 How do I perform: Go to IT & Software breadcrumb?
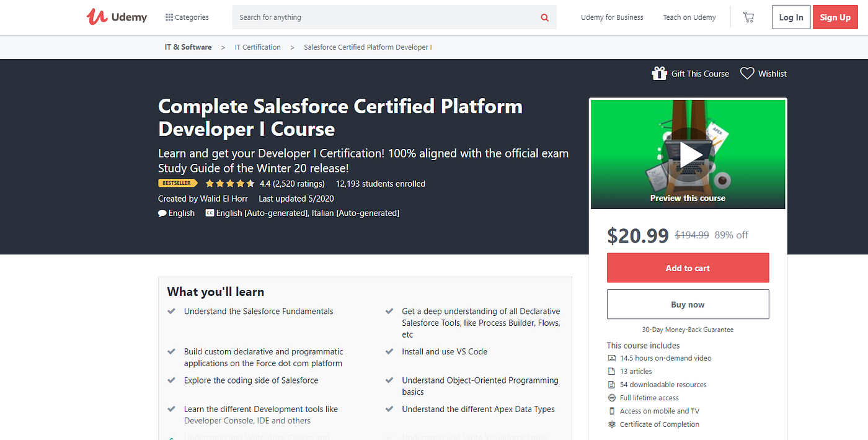point(188,47)
